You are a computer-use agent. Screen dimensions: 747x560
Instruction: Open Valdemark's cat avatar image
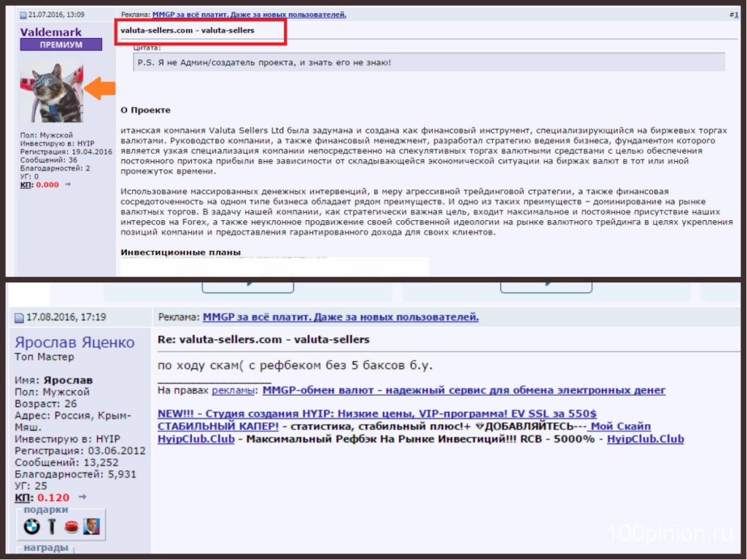pyautogui.click(x=52, y=91)
